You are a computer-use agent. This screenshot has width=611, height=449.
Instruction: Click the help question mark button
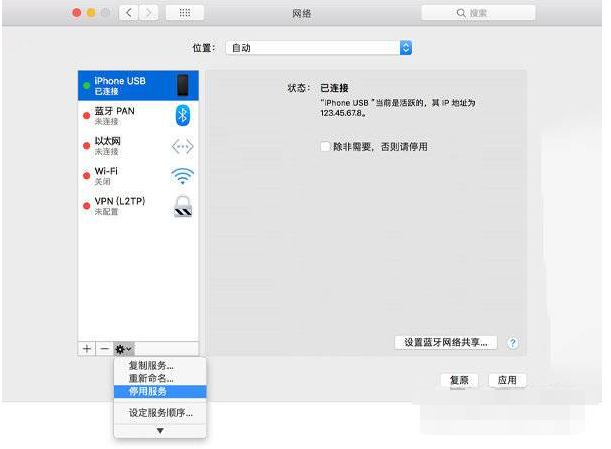(513, 343)
